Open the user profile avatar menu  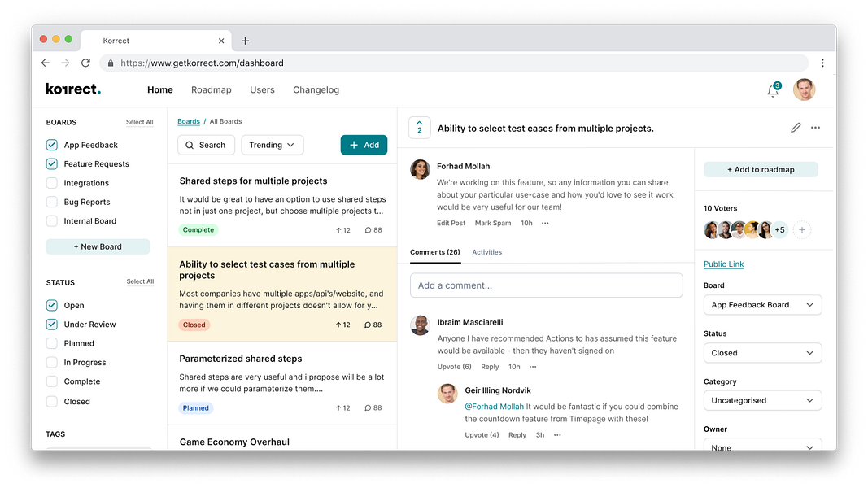pos(805,89)
